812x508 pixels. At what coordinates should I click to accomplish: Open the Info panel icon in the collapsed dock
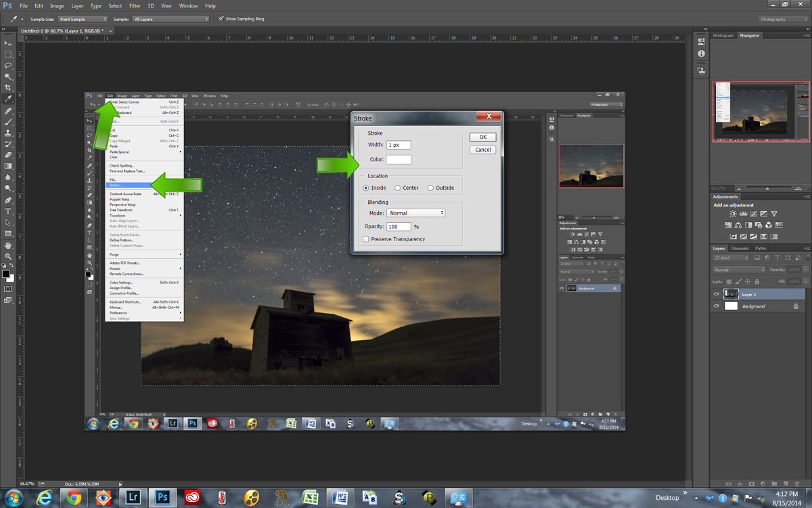(x=701, y=54)
